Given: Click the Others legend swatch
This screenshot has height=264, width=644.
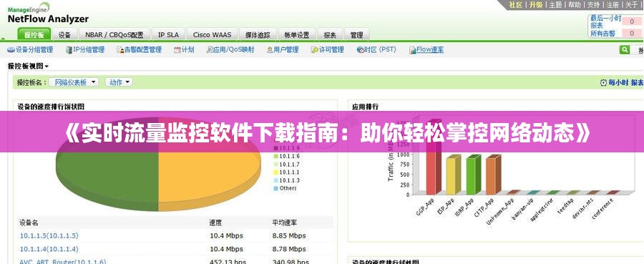Looking at the screenshot, I should pos(276,188).
